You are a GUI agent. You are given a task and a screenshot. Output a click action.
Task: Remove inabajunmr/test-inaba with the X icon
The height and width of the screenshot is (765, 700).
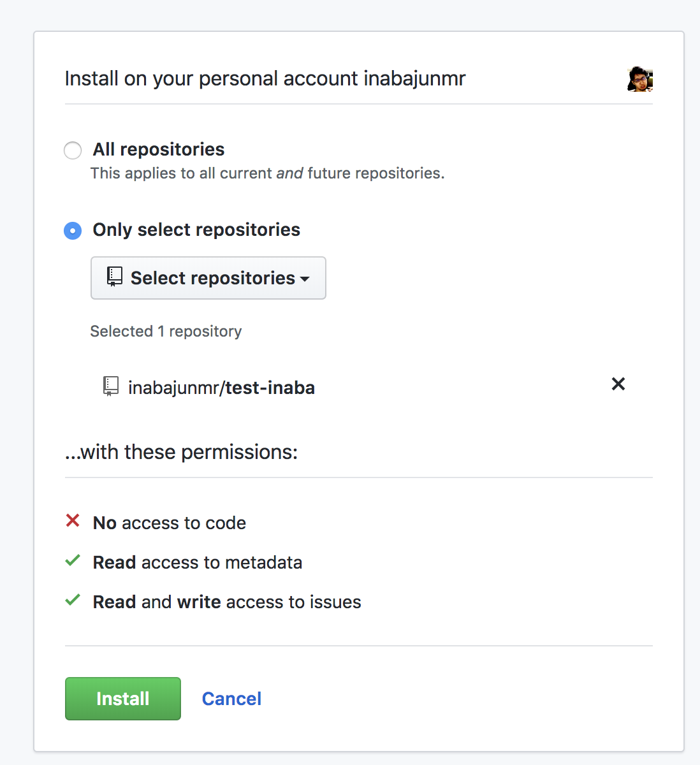(x=618, y=384)
